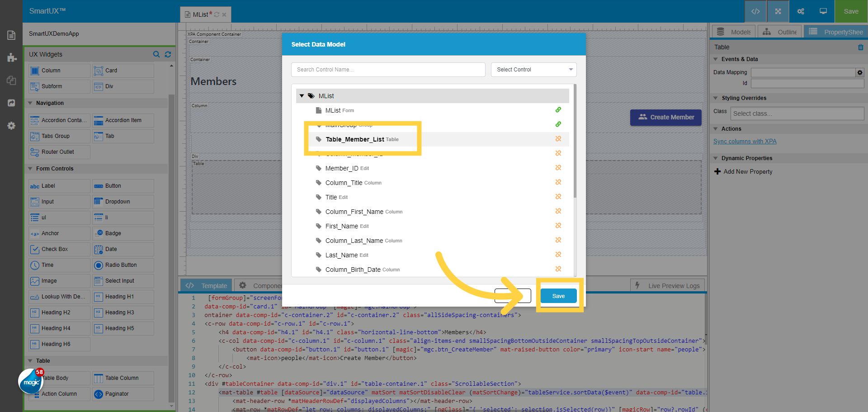
Task: Click the Search Control Name field
Action: [388, 69]
